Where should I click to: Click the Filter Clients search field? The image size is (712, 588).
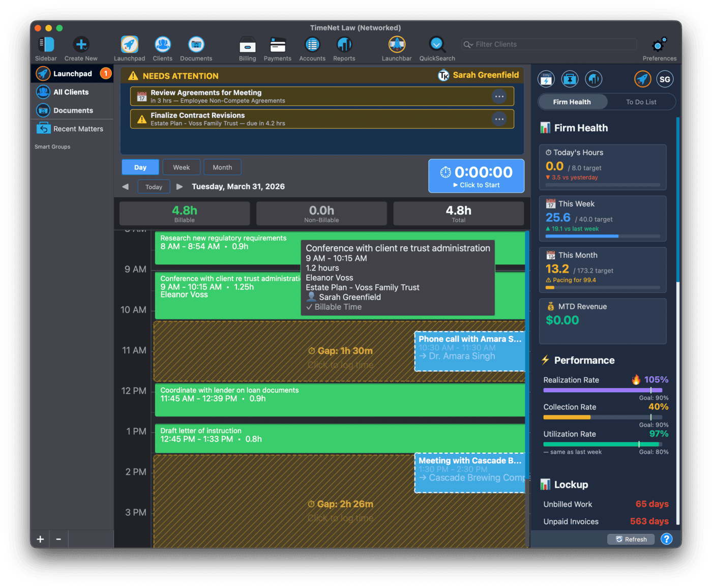point(548,44)
